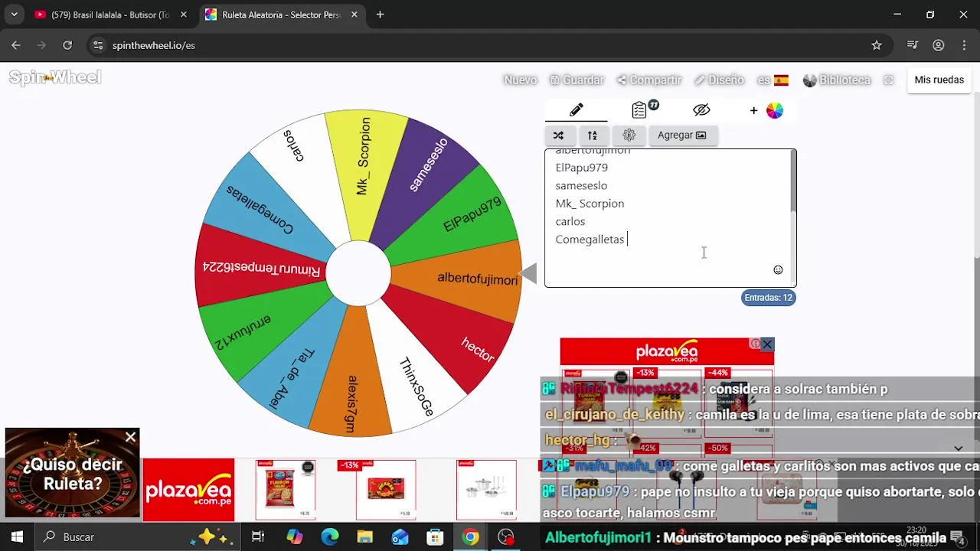Image resolution: width=980 pixels, height=551 pixels.
Task: Open Chrome from the taskbar
Action: point(470,537)
